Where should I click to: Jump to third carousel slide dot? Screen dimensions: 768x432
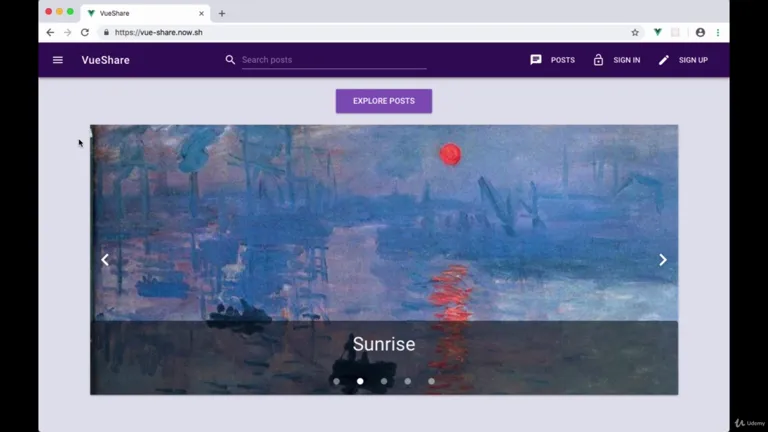point(384,381)
